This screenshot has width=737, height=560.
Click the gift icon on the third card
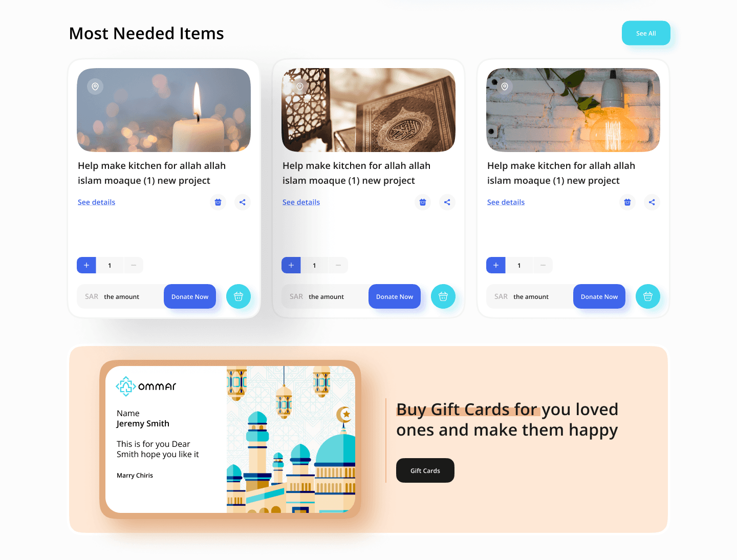tap(627, 202)
